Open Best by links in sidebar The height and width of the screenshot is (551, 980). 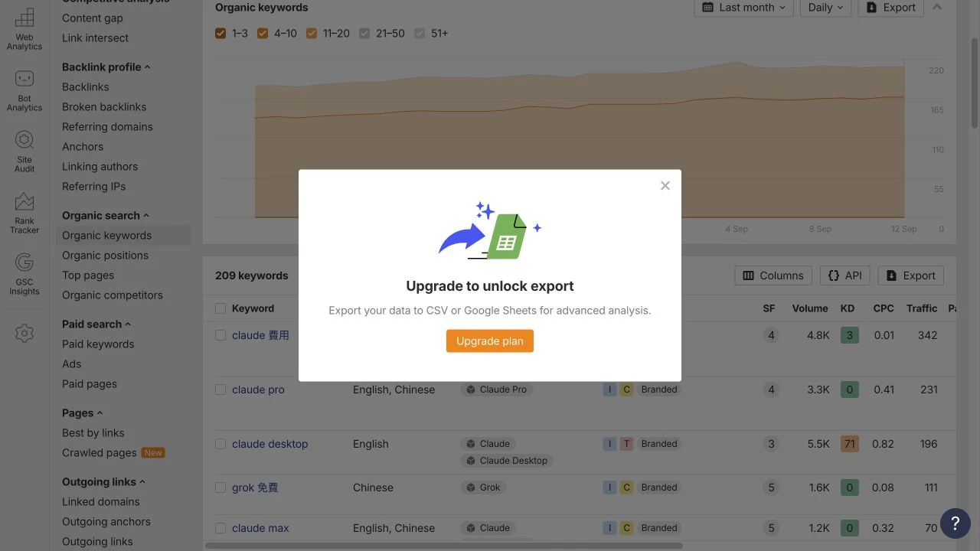click(93, 433)
